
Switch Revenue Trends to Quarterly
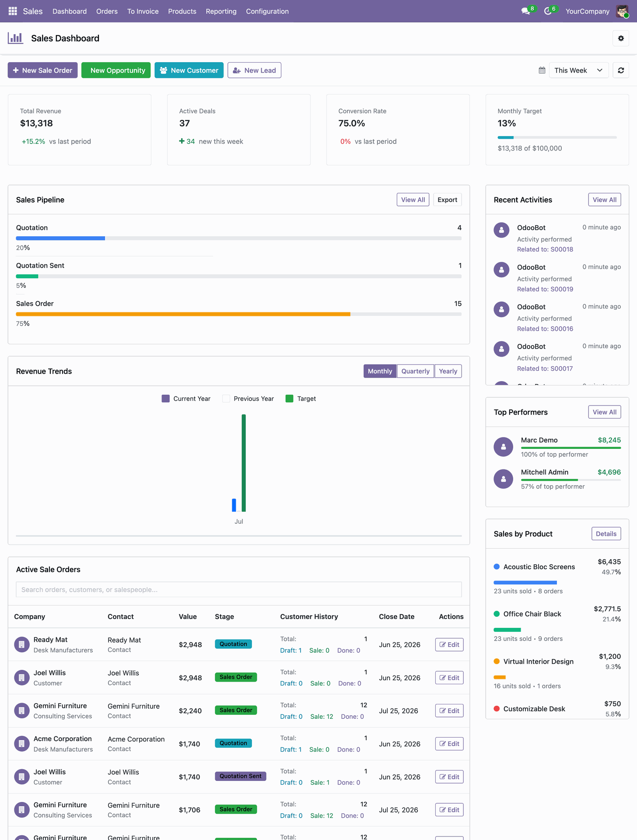click(415, 371)
